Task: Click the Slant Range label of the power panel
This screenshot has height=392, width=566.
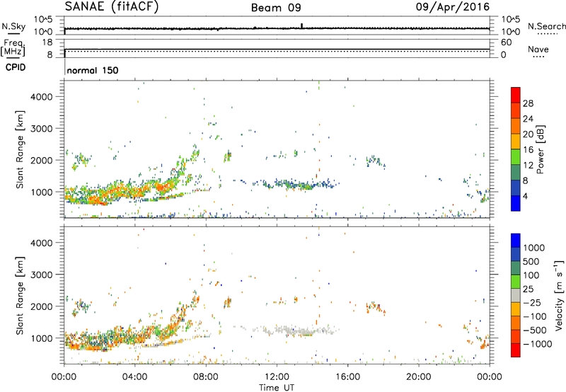Action: click(20, 149)
